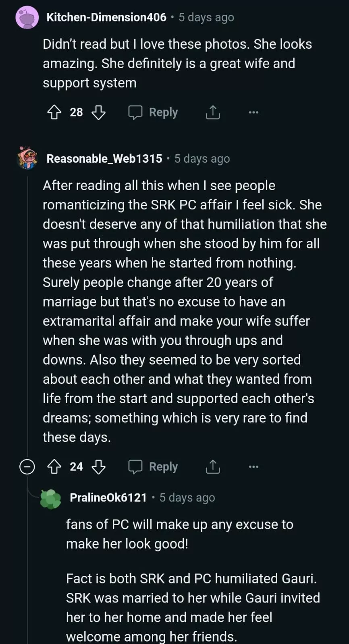Open Kitchen-Dimension406's profile avatar

[x=27, y=18]
